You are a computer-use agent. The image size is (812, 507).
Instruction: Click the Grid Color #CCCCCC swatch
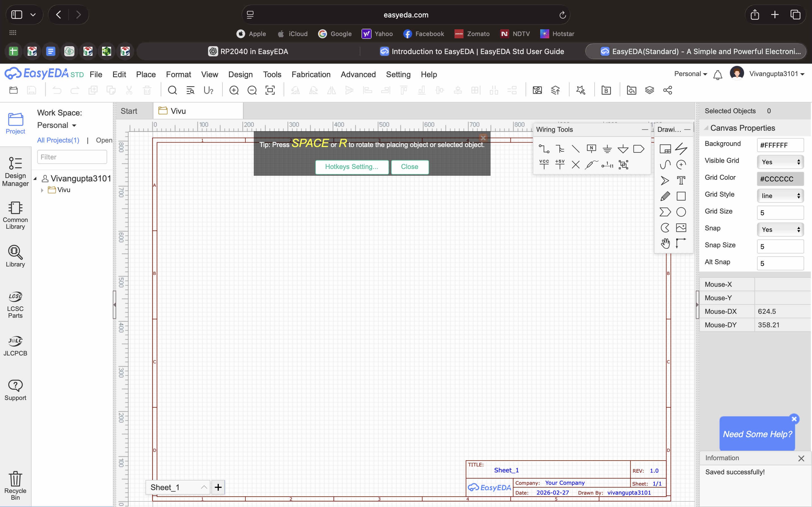(x=780, y=179)
